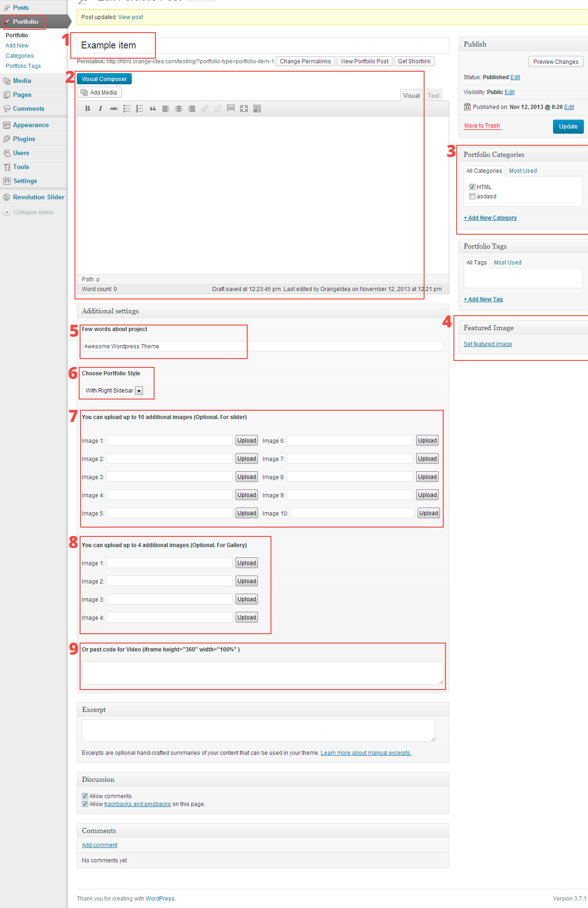
Task: Click the Example item title field
Action: pos(263,46)
